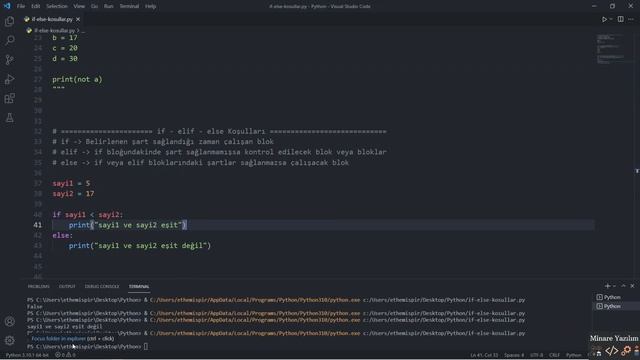Open the new terminal launch profile dropdown
Image resolution: width=640 pixels, height=360 pixels.
(614, 286)
